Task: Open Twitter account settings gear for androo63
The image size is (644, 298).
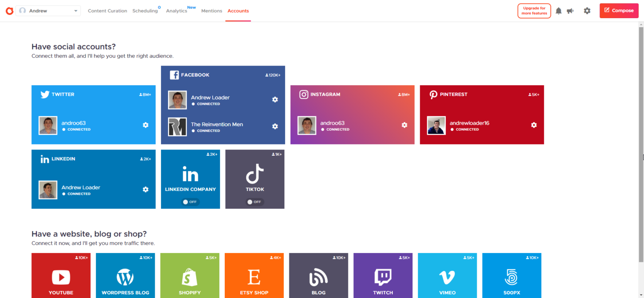Action: (x=145, y=125)
